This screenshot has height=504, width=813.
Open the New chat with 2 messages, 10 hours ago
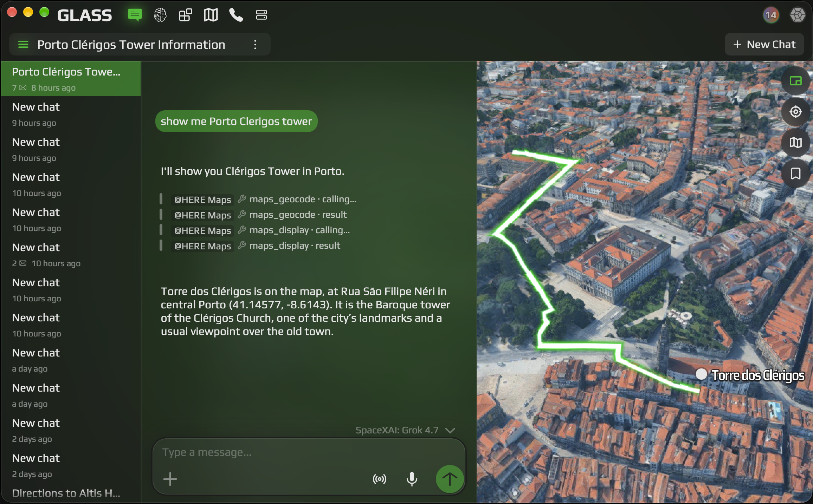click(x=71, y=254)
